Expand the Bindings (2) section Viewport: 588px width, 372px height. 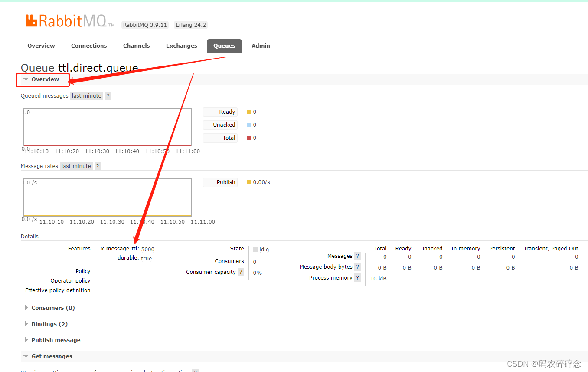pyautogui.click(x=49, y=324)
